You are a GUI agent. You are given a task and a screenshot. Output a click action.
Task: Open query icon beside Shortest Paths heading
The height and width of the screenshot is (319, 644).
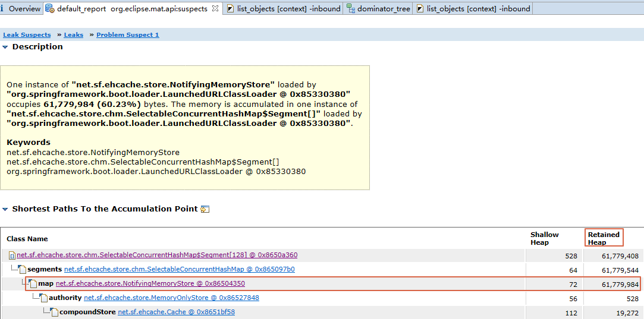(x=205, y=209)
